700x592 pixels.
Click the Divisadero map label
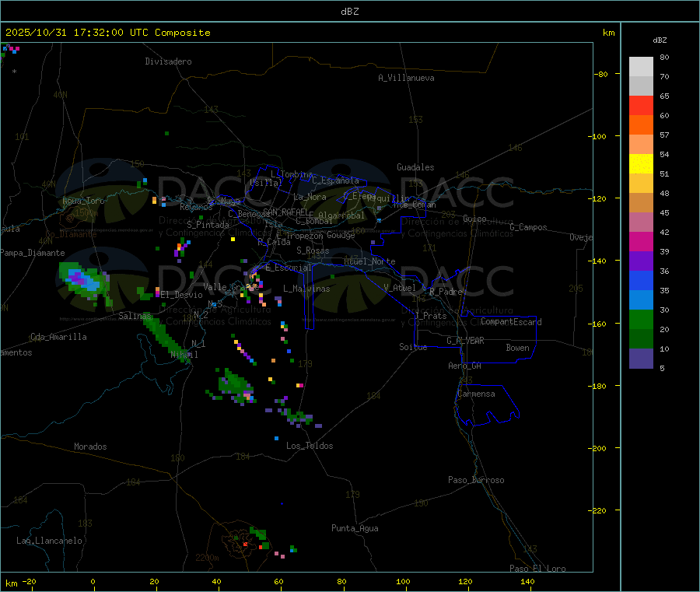[x=168, y=61]
